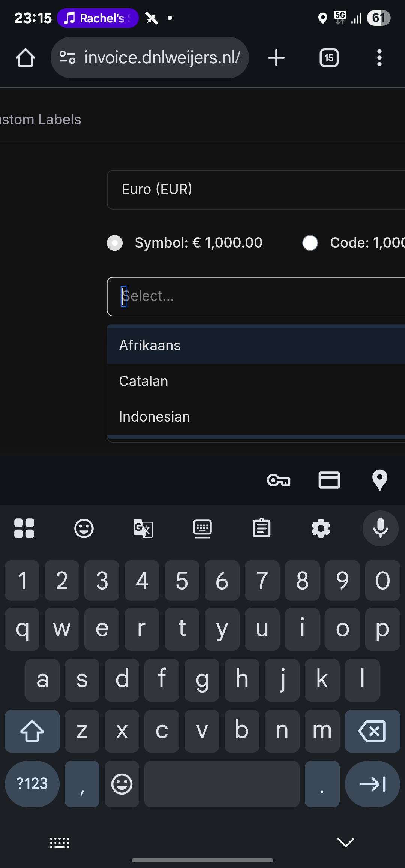Open keyboard clipboard icon
The height and width of the screenshot is (868, 405).
coord(262,528)
